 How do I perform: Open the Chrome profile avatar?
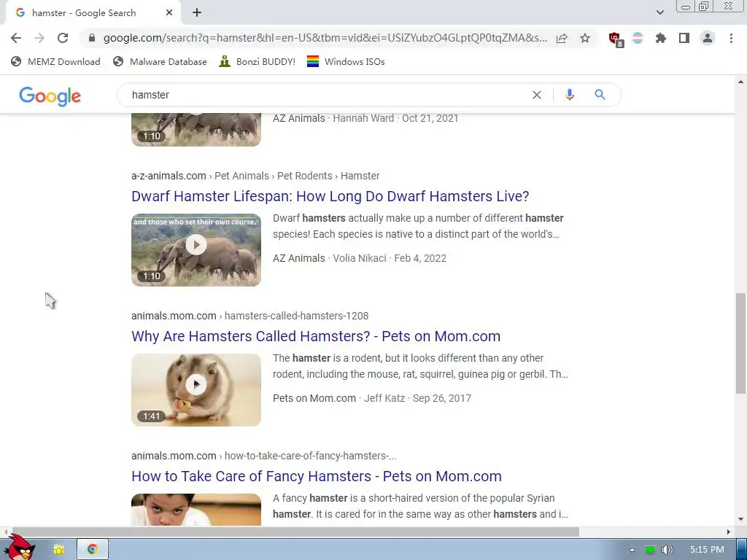click(708, 38)
